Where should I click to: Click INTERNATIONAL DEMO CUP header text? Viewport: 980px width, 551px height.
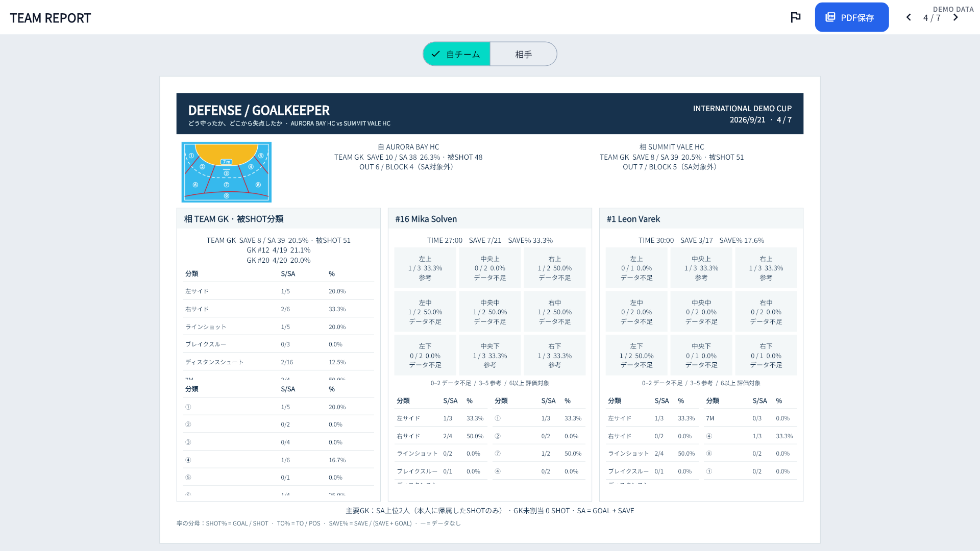click(742, 109)
